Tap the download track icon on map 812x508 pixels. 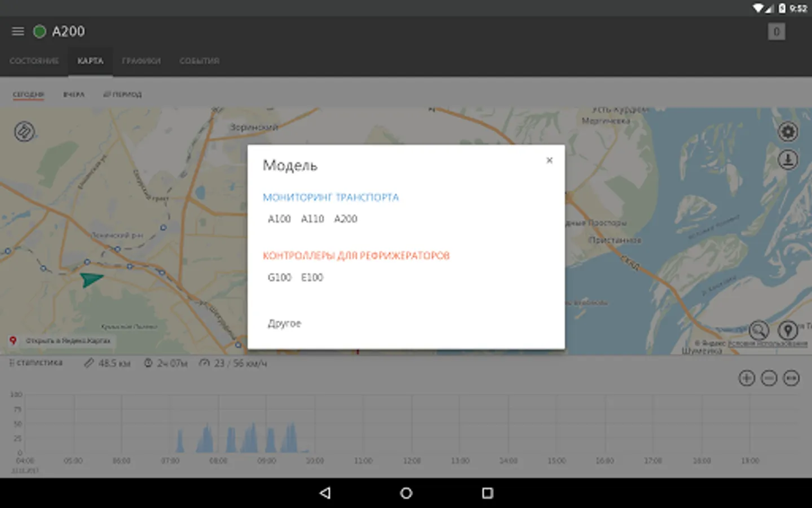coord(788,160)
